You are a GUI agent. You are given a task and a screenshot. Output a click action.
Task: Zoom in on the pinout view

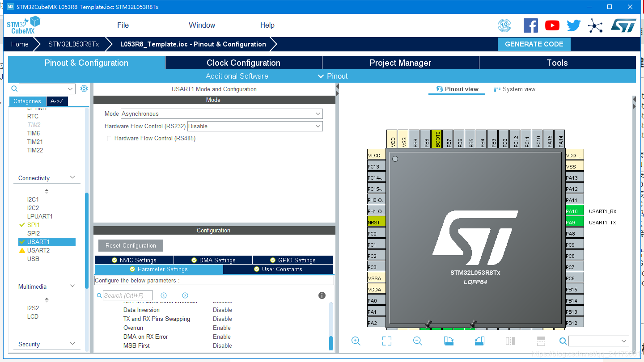(356, 341)
